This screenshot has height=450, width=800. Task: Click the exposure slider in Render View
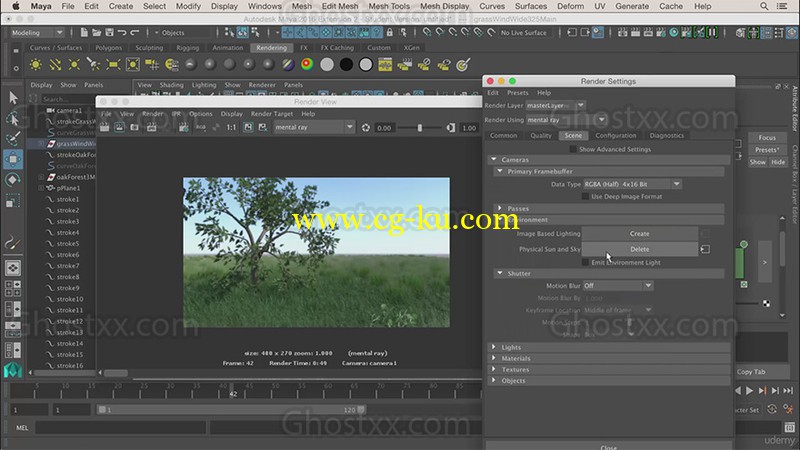[x=420, y=128]
